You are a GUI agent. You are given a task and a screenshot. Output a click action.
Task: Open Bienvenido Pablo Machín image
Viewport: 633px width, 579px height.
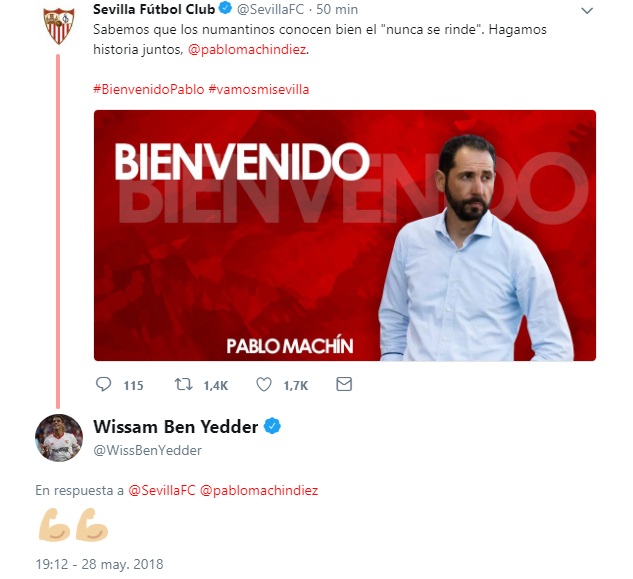(345, 235)
